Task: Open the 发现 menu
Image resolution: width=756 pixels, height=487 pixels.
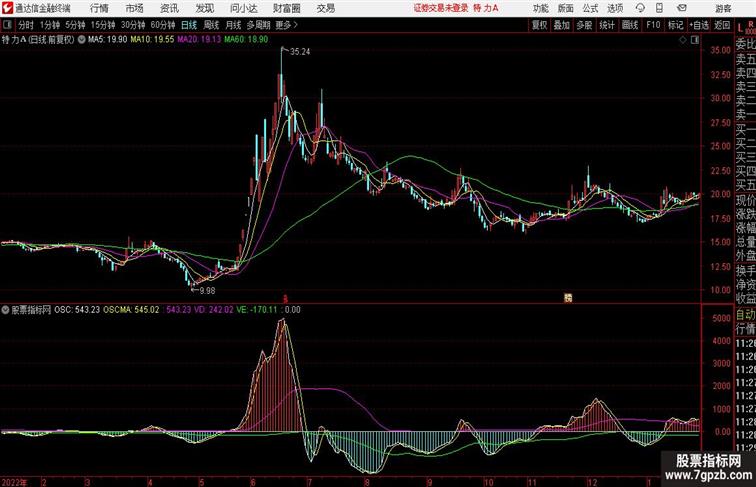Action: coord(204,8)
